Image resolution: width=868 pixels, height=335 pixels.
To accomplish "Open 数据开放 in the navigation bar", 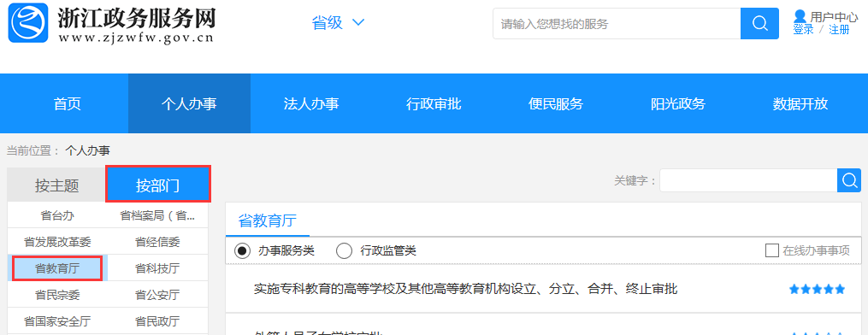I will pyautogui.click(x=800, y=104).
